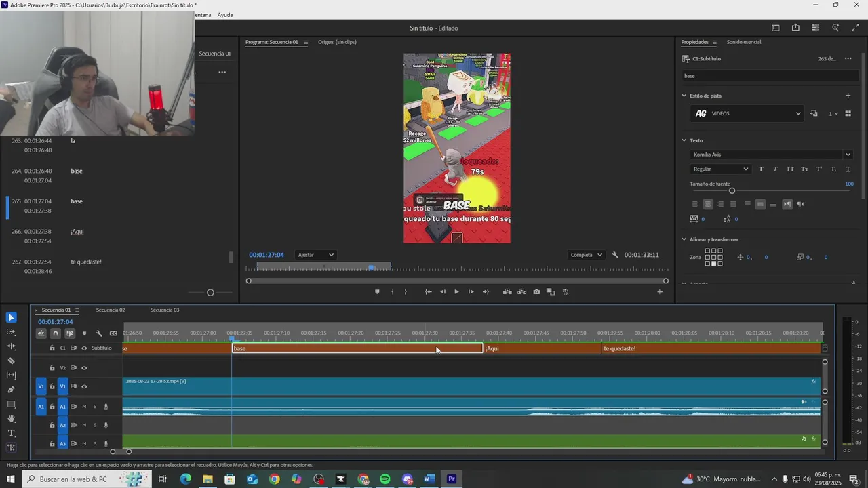Toggle V2 track output eye
The width and height of the screenshot is (868, 488).
pos(84,368)
